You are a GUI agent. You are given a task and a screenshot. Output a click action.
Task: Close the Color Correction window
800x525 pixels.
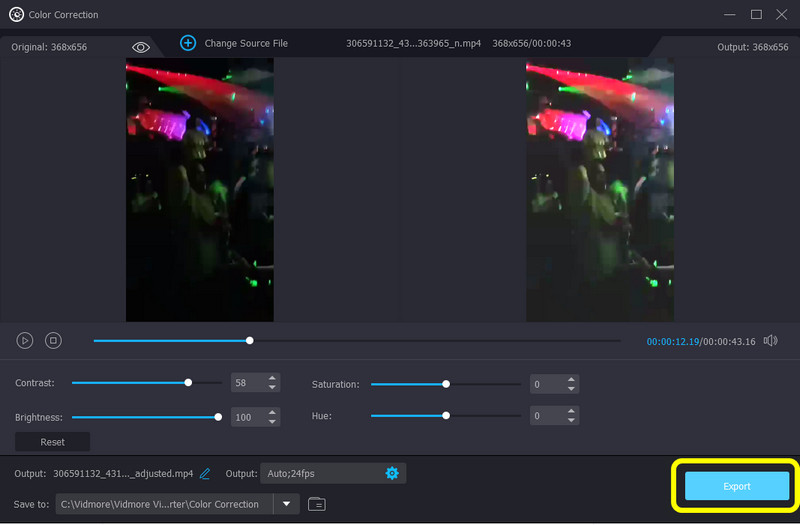(x=782, y=14)
